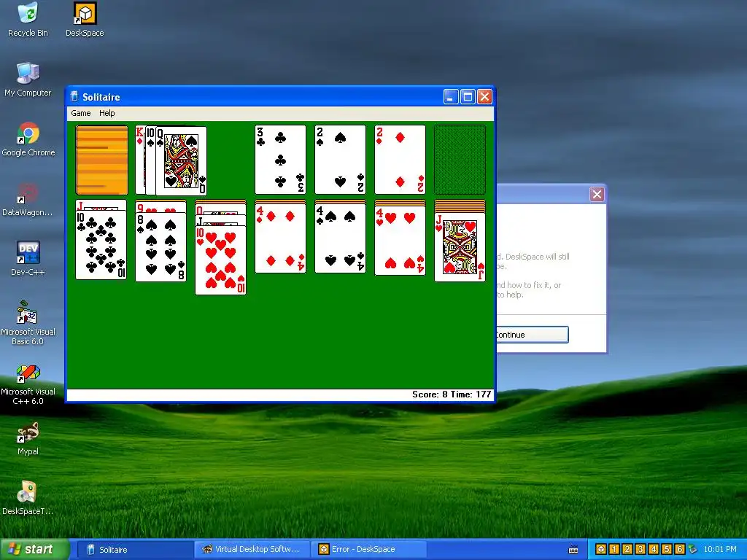Click the empty fourth foundation slot
Screen dimensions: 747x560
(460, 160)
